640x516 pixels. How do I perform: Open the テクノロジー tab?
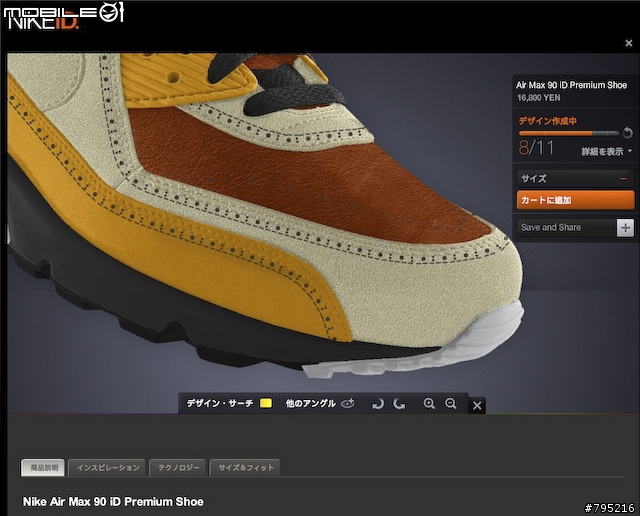(178, 467)
